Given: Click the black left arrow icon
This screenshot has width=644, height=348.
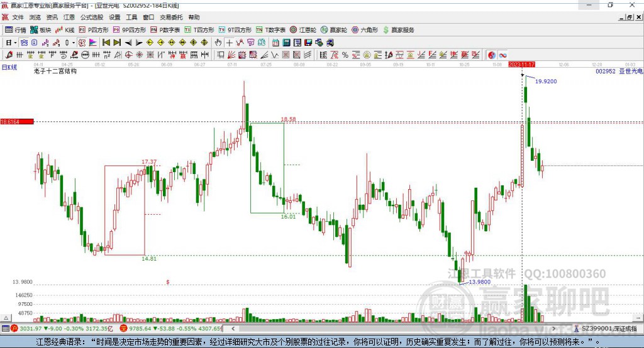Looking at the screenshot, I should click(128, 43).
